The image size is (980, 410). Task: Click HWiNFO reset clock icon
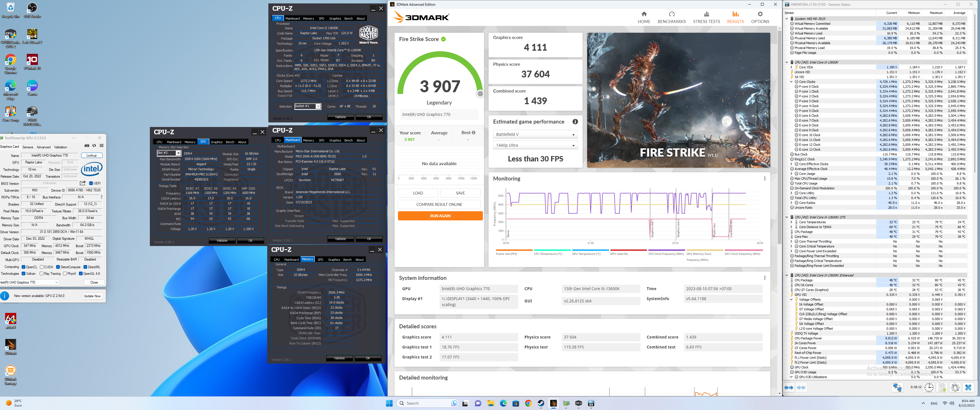click(929, 388)
